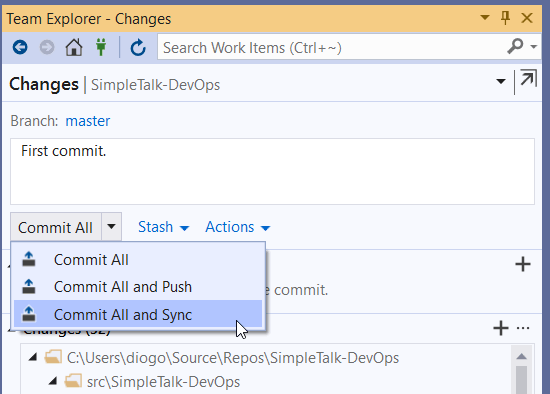Open the window position dropdown in title bar
Image resolution: width=550 pixels, height=394 pixels.
[x=485, y=17]
